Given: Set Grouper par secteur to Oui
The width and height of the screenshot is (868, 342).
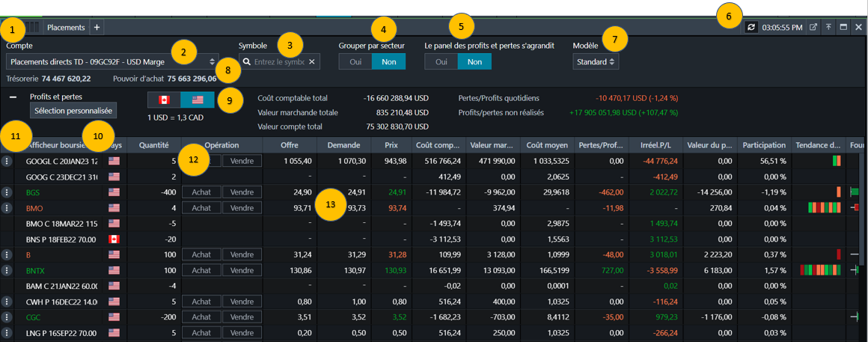Looking at the screenshot, I should (356, 61).
